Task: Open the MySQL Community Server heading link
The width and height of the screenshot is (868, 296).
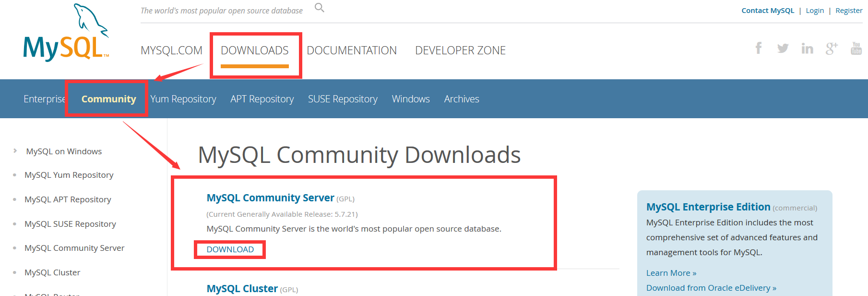Action: pos(270,198)
